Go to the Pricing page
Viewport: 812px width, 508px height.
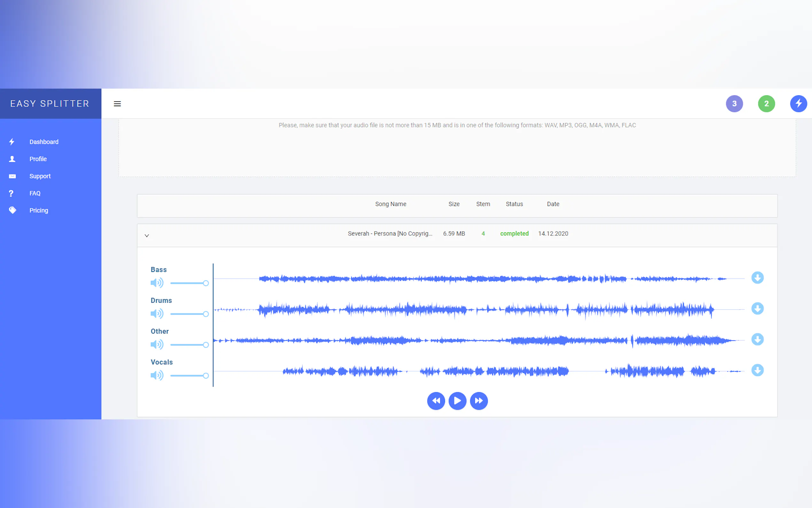(39, 210)
